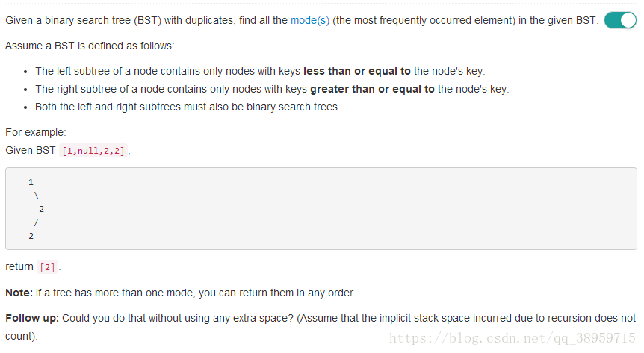Click the "For example:" text
Image resolution: width=644 pixels, height=353 pixels.
click(x=35, y=132)
